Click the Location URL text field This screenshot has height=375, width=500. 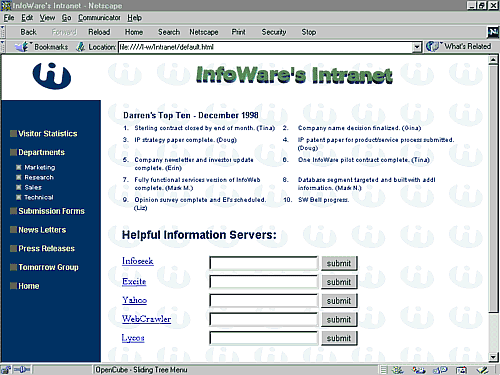pyautogui.click(x=266, y=47)
